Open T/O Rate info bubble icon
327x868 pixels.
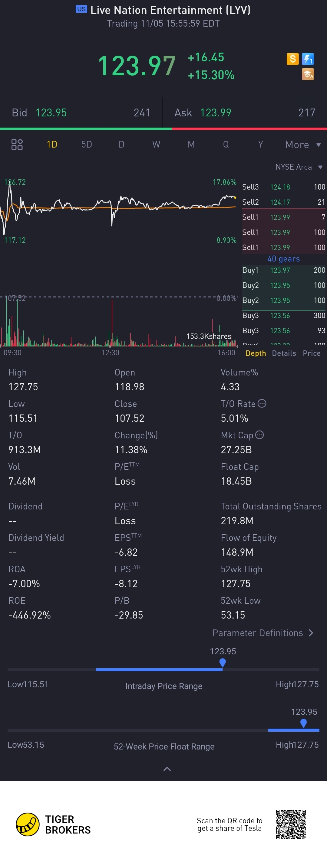coord(262,403)
